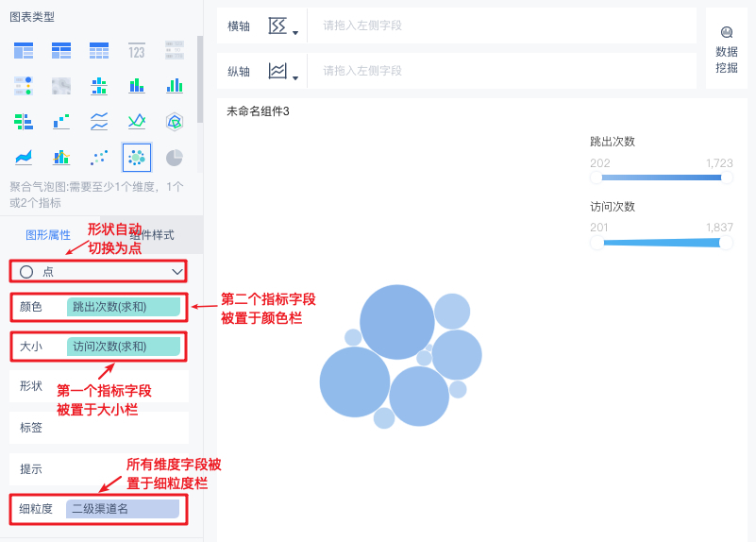This screenshot has width=756, height=542.
Task: Select the column-line combo chart type
Action: point(61,157)
